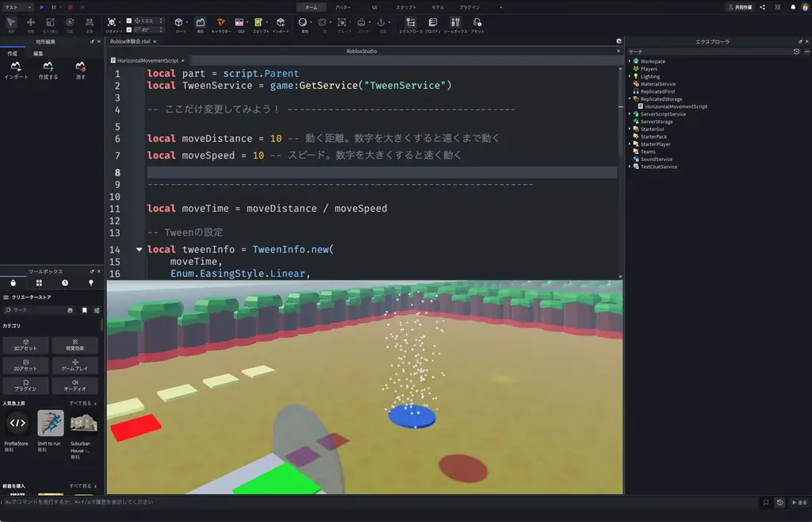This screenshot has width=812, height=522.
Task: Open the 素材 material tool
Action: [303, 23]
